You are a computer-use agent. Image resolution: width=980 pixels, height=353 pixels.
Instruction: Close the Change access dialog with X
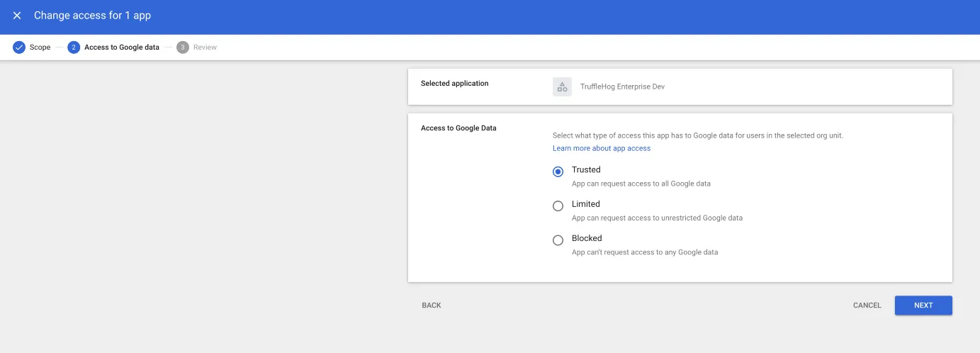click(17, 16)
